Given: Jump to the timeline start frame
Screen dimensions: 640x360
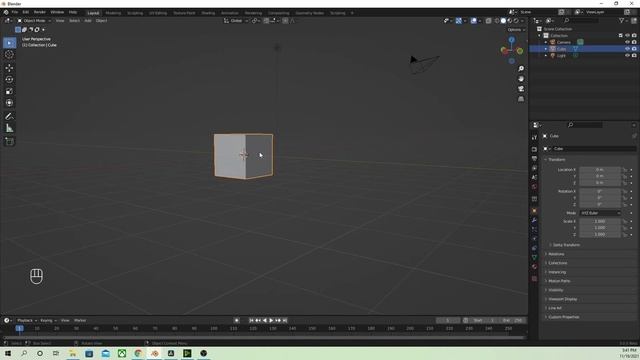Looking at the screenshot, I should 251,320.
